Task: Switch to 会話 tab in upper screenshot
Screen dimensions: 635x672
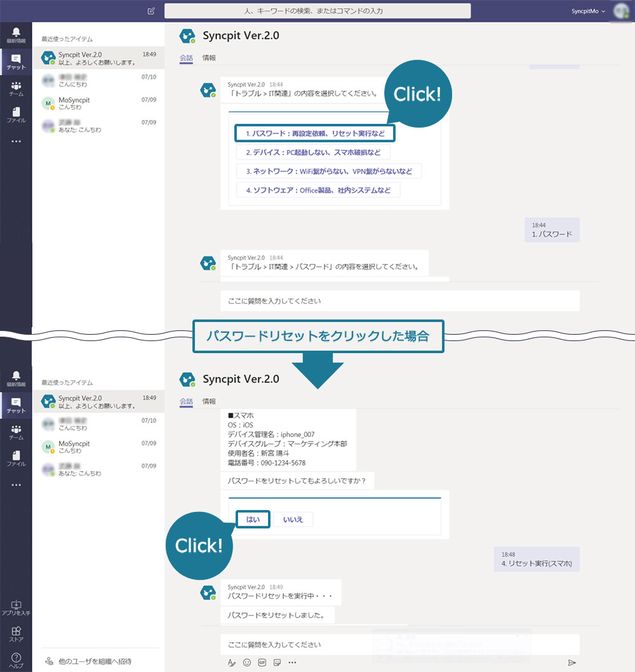Action: pos(186,58)
